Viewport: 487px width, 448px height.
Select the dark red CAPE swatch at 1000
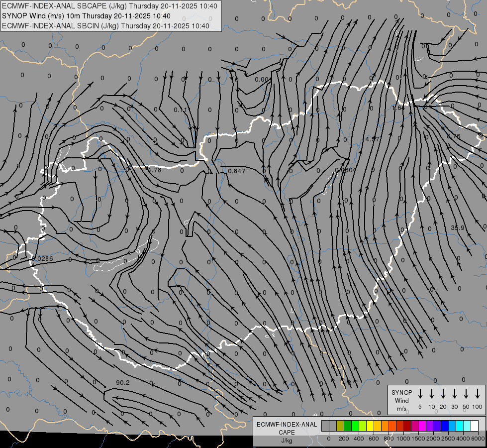pos(407,426)
